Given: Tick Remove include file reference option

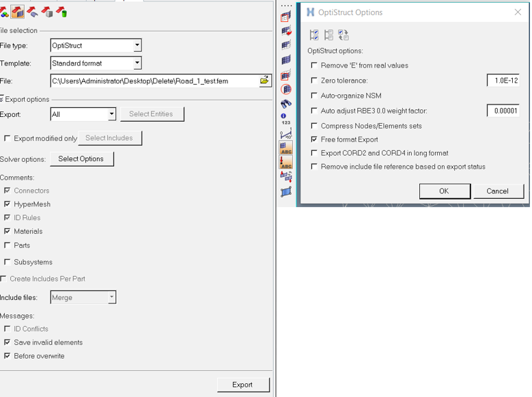Looking at the screenshot, I should [314, 167].
